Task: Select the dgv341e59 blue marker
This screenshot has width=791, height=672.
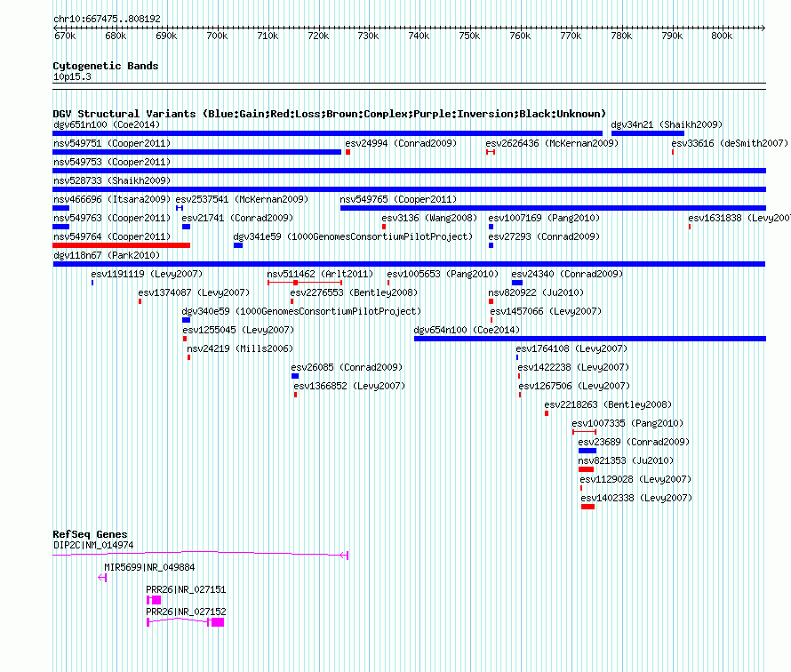Action: point(238,245)
